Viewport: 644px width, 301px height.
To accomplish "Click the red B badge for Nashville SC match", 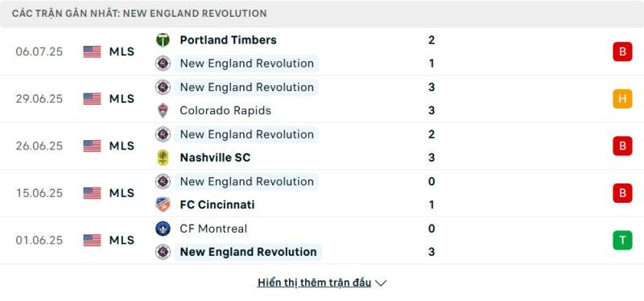I will click(x=622, y=146).
